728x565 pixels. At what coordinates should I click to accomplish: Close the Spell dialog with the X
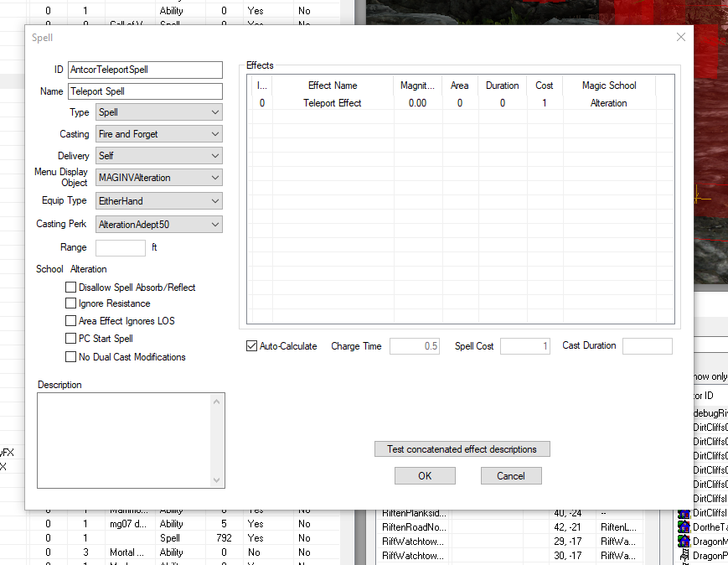coord(681,37)
